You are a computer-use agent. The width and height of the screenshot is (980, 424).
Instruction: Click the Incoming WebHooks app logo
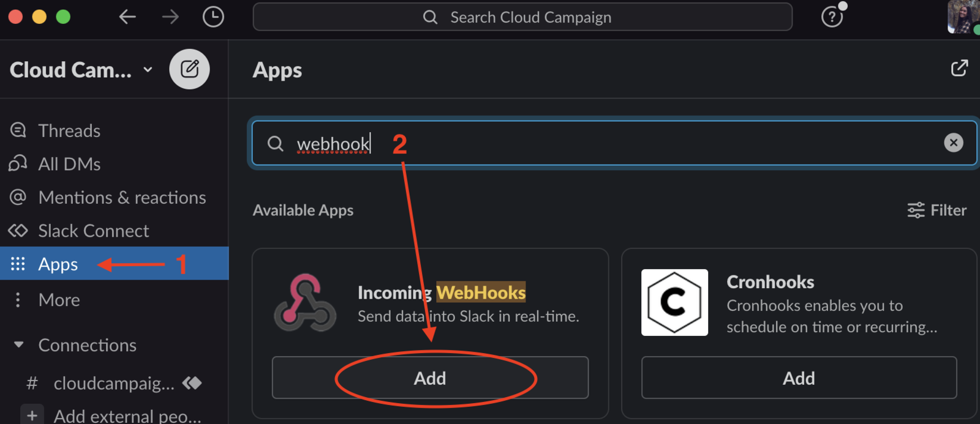click(x=305, y=303)
